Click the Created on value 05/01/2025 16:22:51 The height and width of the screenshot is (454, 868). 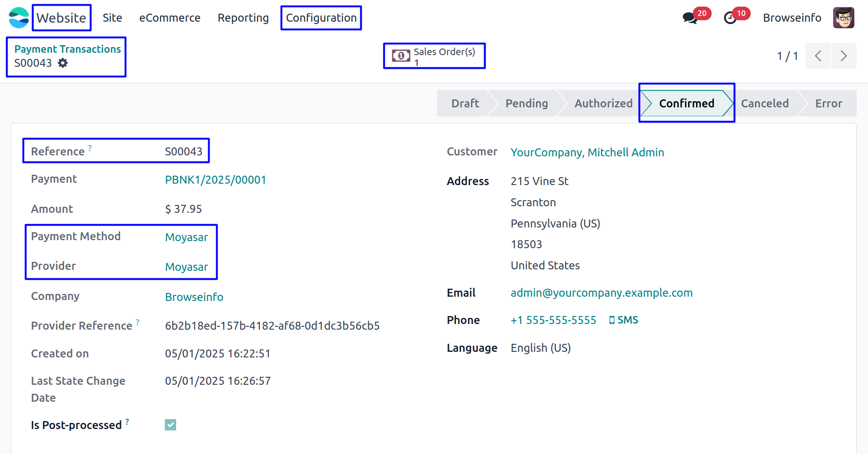218,354
